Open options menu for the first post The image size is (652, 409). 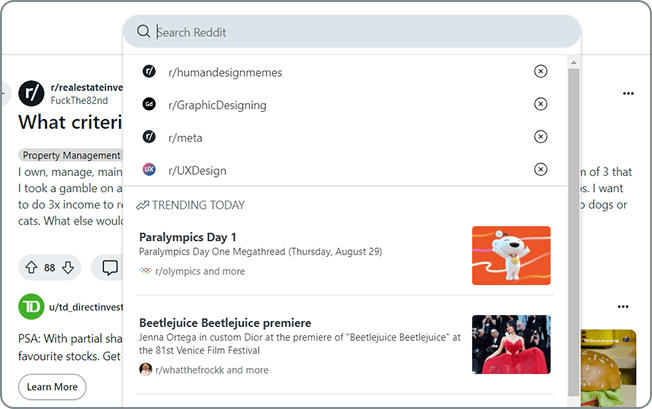pos(628,94)
